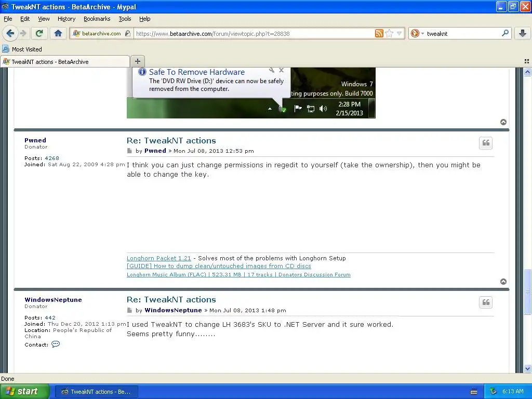
Task: Quote WindowsNeptune's post with the quote icon
Action: (x=486, y=302)
